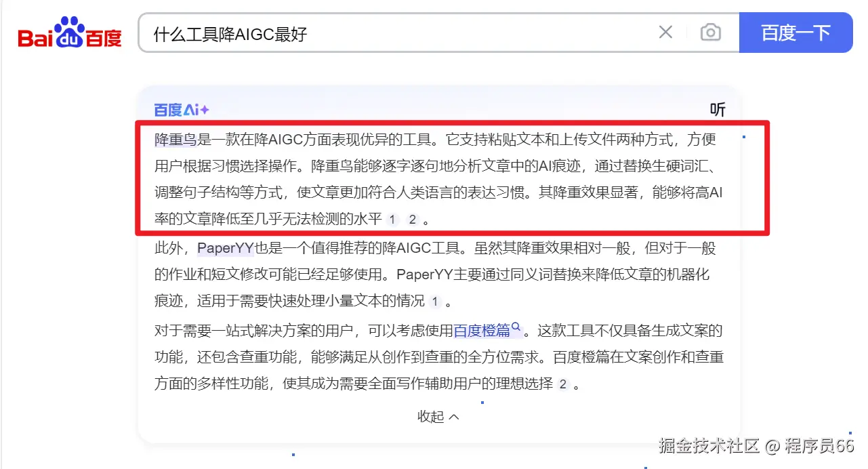Viewport: 868px width, 469px height.
Task: Click the text 调整句子结构等方式
Action: tap(218, 193)
